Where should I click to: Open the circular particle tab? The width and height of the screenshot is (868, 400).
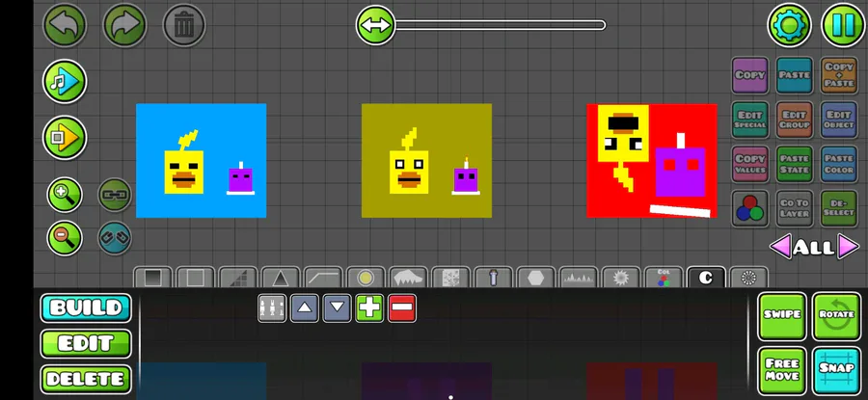tap(748, 278)
